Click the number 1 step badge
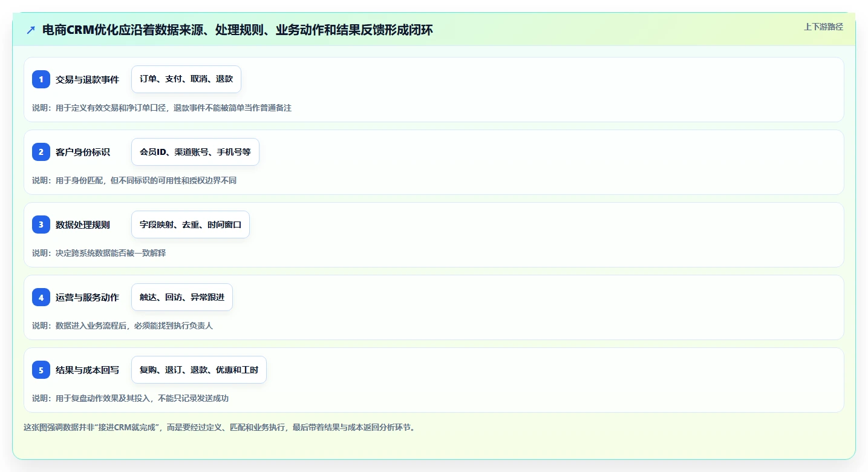 click(41, 79)
